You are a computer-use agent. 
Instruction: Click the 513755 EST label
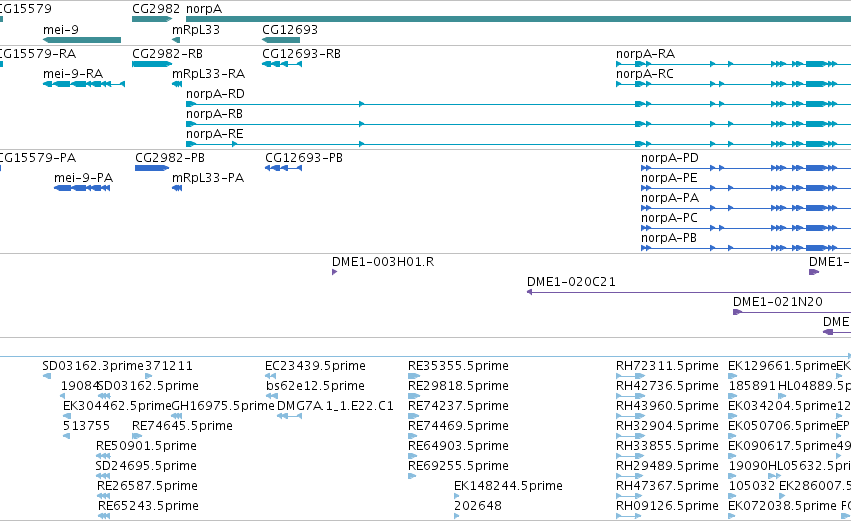(x=86, y=426)
